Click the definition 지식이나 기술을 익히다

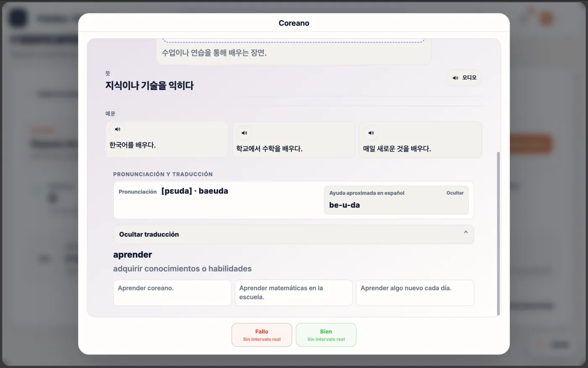click(150, 85)
